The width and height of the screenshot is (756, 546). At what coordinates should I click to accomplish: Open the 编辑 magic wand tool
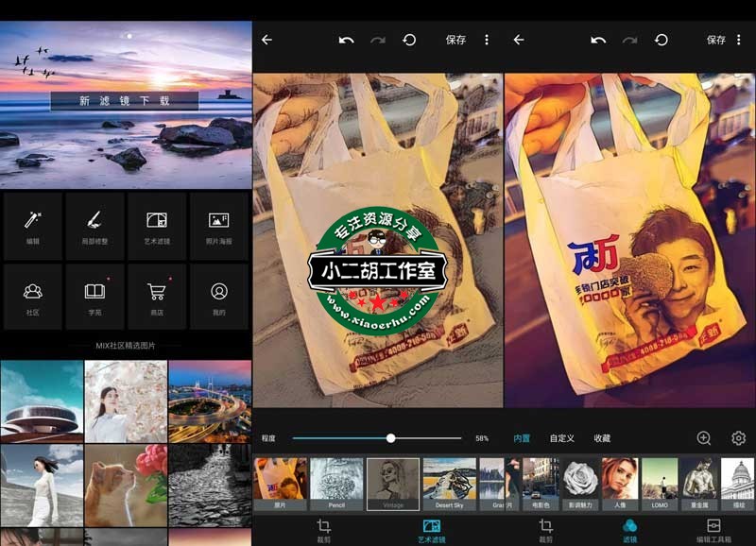[x=33, y=226]
